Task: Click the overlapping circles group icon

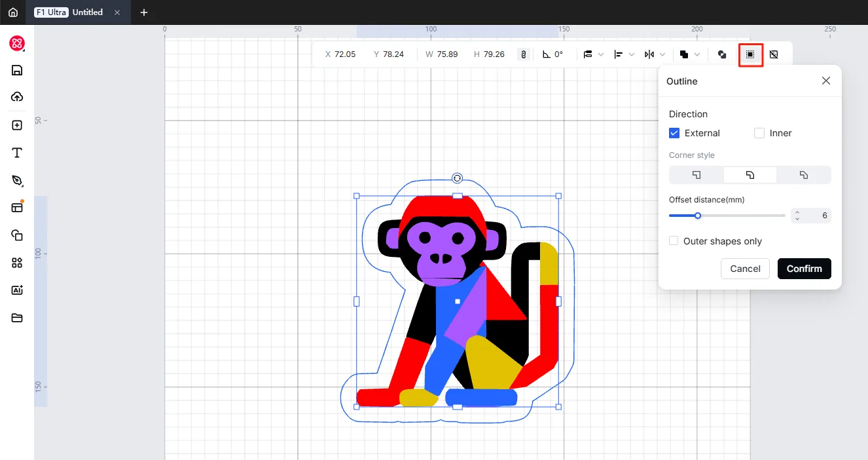Action: coord(722,54)
